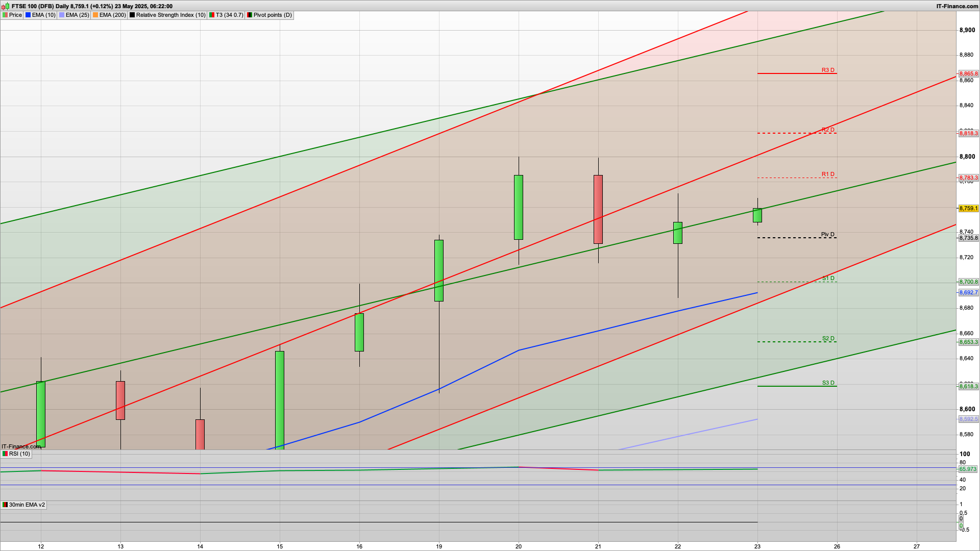The height and width of the screenshot is (551, 980).
Task: Open the Pivot points (D) legend entry
Action: point(269,15)
